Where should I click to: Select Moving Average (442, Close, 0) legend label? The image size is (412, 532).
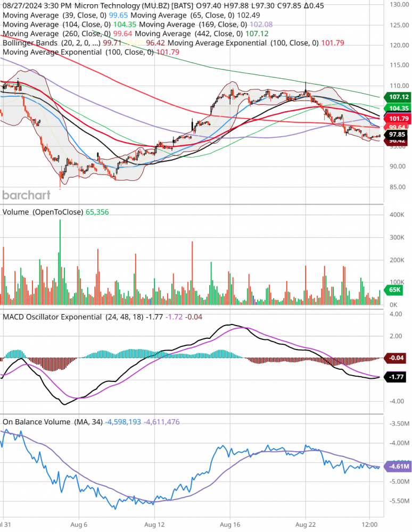pos(189,34)
